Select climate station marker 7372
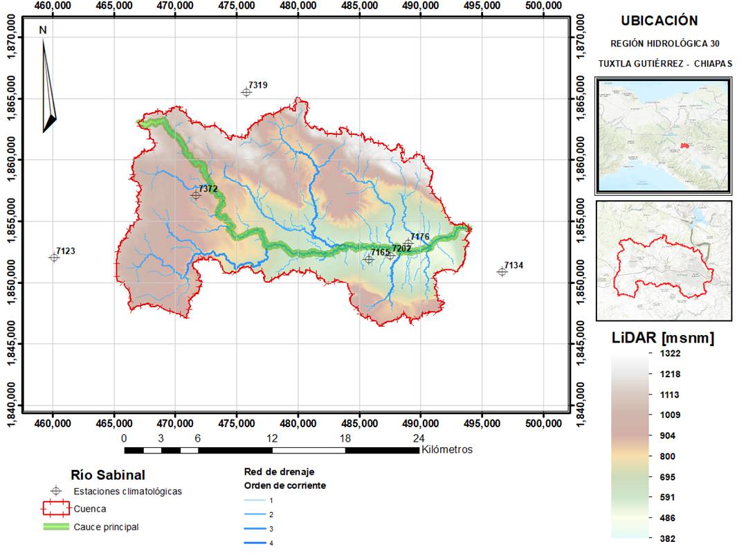Viewport: 746px width, 560px height. coord(196,195)
